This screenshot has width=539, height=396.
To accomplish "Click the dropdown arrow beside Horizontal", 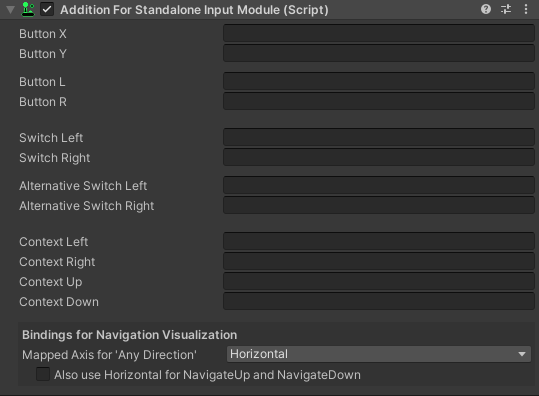I will click(x=522, y=354).
